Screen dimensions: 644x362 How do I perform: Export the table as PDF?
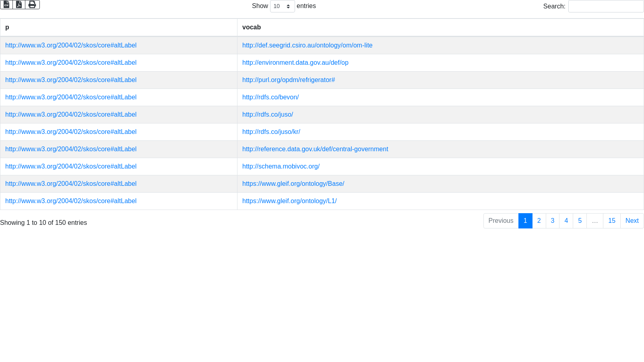click(19, 5)
